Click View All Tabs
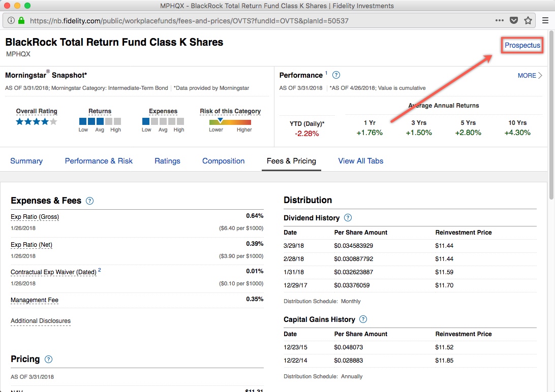The height and width of the screenshot is (392, 555). [361, 161]
